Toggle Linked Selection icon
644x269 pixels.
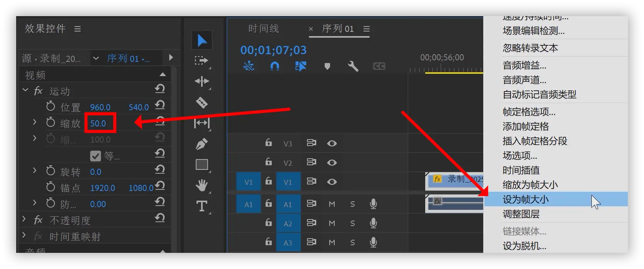tap(301, 66)
